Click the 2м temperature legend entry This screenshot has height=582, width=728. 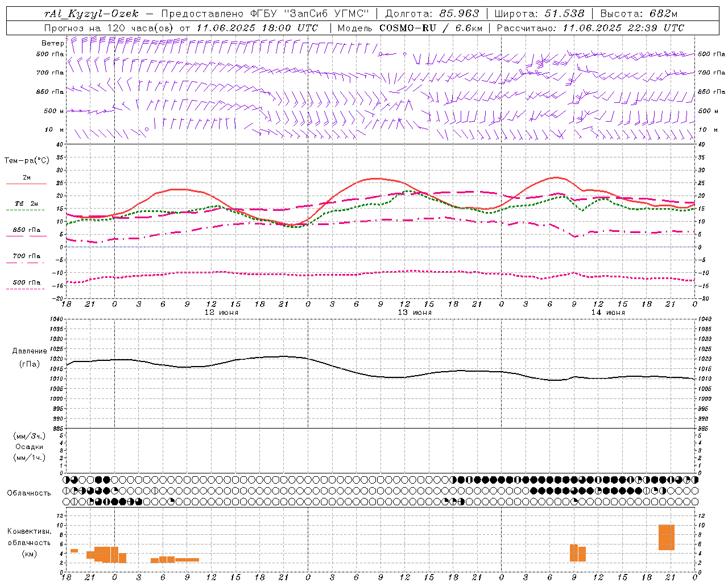(27, 177)
